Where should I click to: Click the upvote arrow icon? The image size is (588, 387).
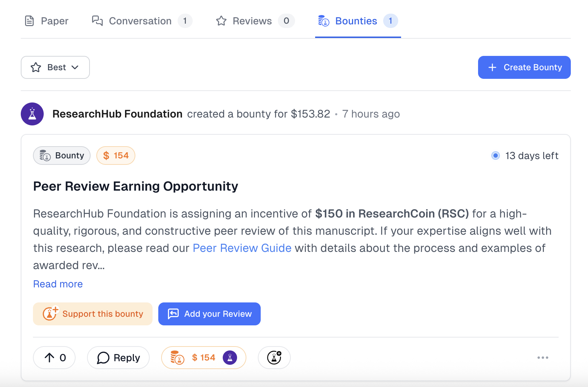point(49,358)
